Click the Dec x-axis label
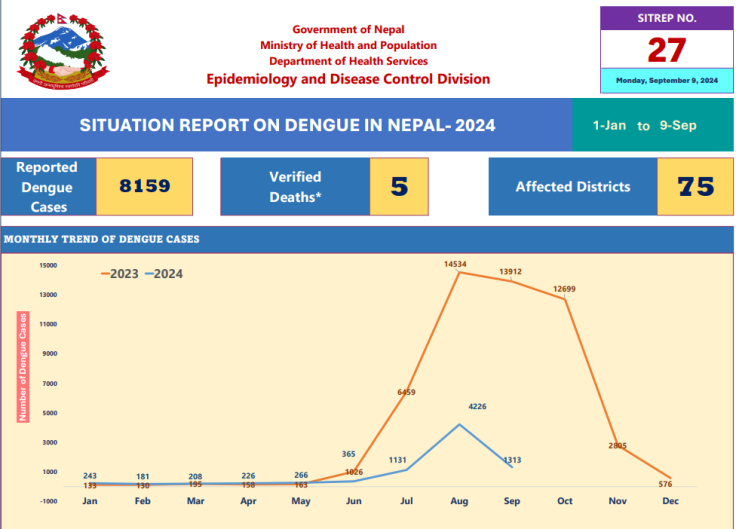This screenshot has width=736, height=529. tap(670, 501)
